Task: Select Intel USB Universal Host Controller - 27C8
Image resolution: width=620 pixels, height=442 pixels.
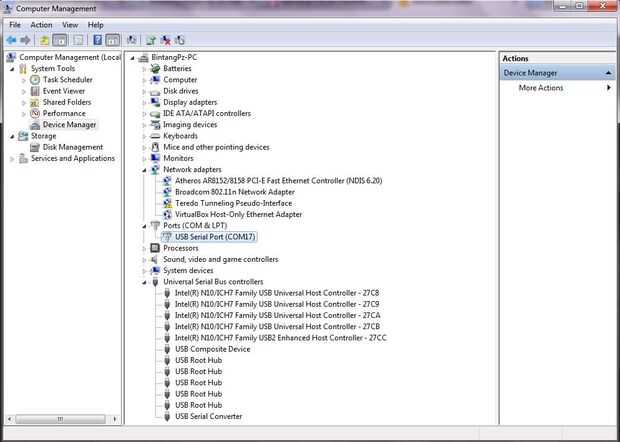Action: pyautogui.click(x=277, y=293)
